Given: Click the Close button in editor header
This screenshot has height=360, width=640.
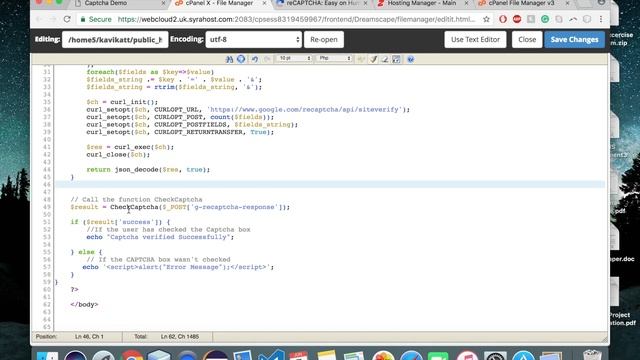Looking at the screenshot, I should tap(527, 40).
